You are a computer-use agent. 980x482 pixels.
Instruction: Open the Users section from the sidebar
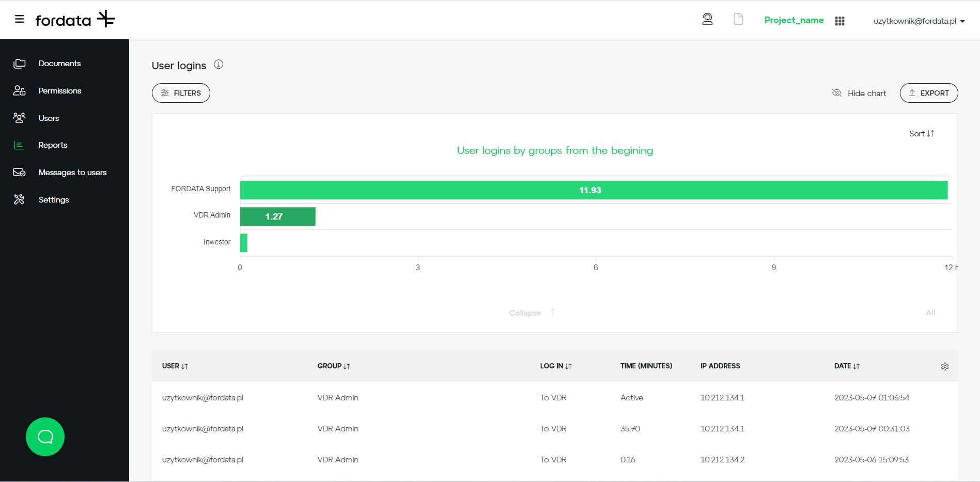[x=19, y=118]
